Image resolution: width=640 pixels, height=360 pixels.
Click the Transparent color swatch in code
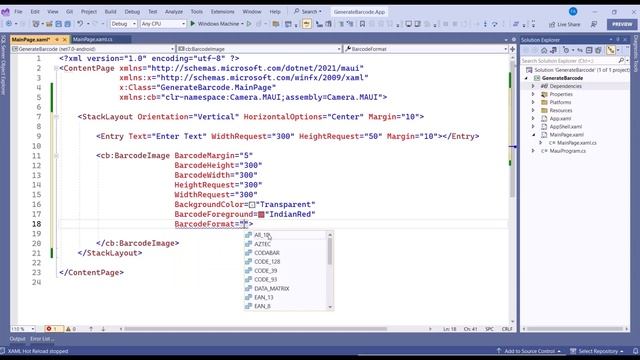pyautogui.click(x=252, y=205)
